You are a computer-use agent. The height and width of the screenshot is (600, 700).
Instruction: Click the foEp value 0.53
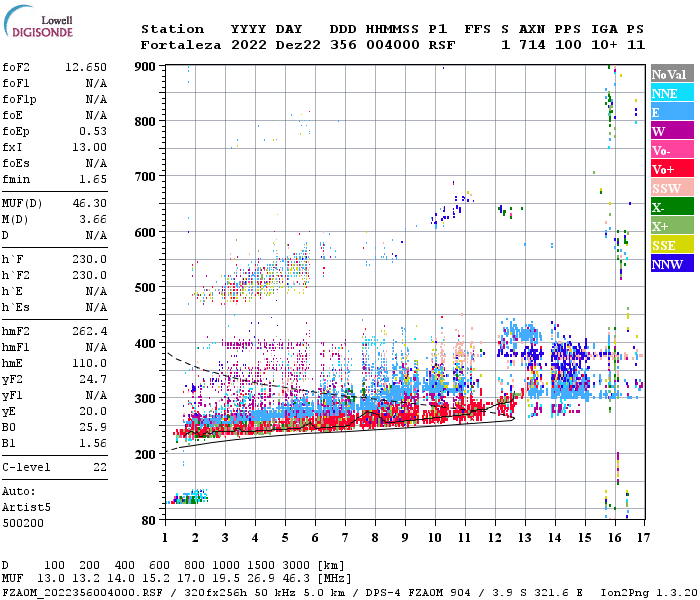tap(93, 131)
